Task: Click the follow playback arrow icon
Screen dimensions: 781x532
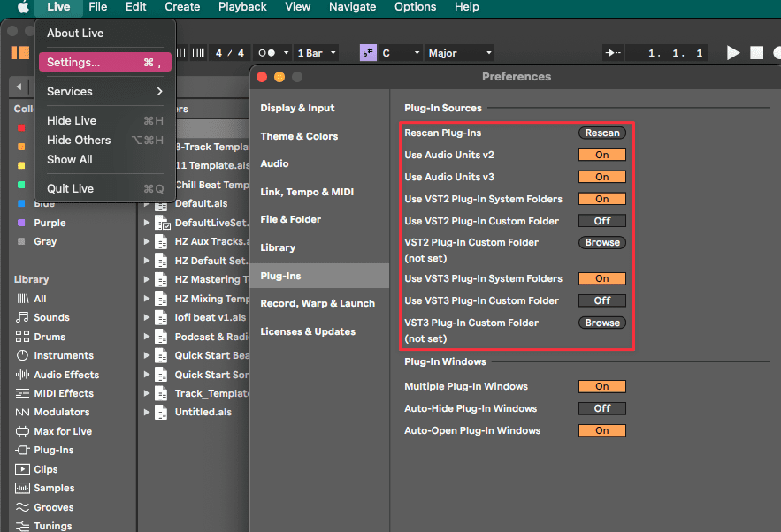Action: point(612,53)
